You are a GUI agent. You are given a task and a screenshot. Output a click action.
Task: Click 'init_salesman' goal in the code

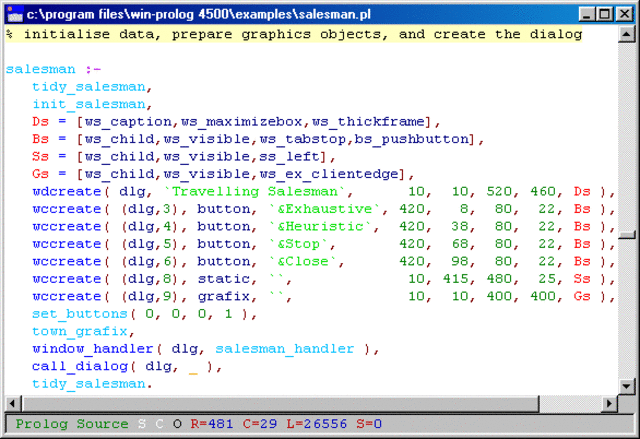(89, 104)
